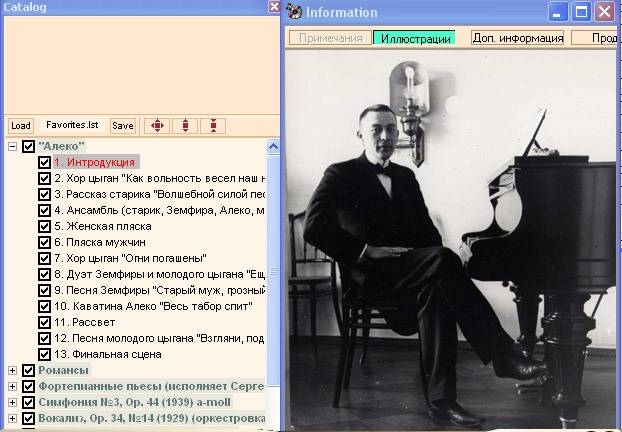Viewport: 622px width, 432px height.
Task: Select track 7. Хор цыган "Огни погашены"
Action: [x=131, y=258]
